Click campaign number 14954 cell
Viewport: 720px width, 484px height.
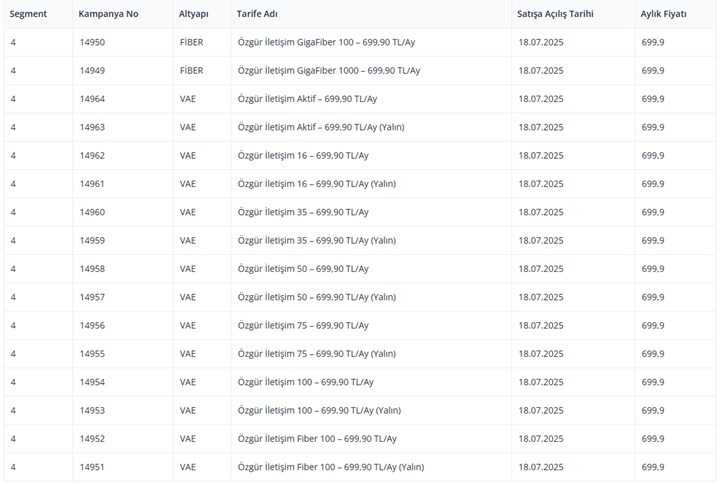(x=92, y=382)
